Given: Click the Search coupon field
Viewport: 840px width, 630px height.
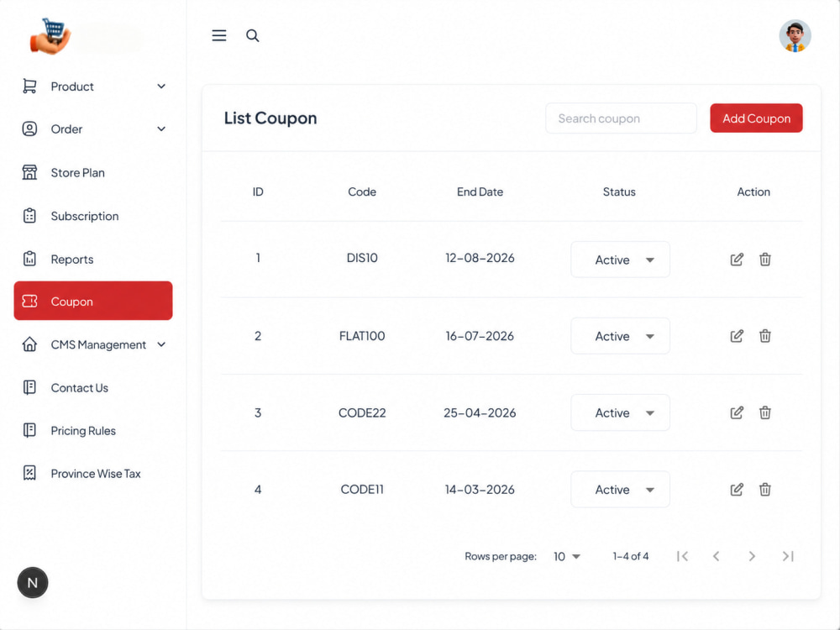Looking at the screenshot, I should (621, 118).
